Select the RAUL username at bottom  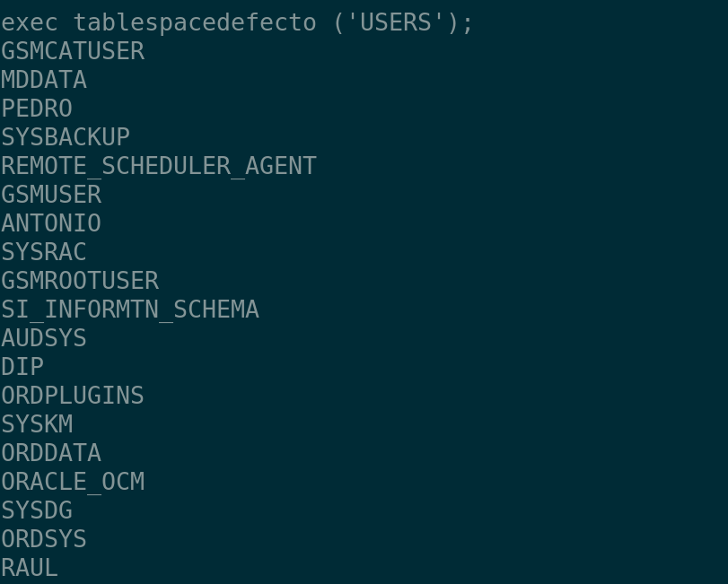pos(30,568)
